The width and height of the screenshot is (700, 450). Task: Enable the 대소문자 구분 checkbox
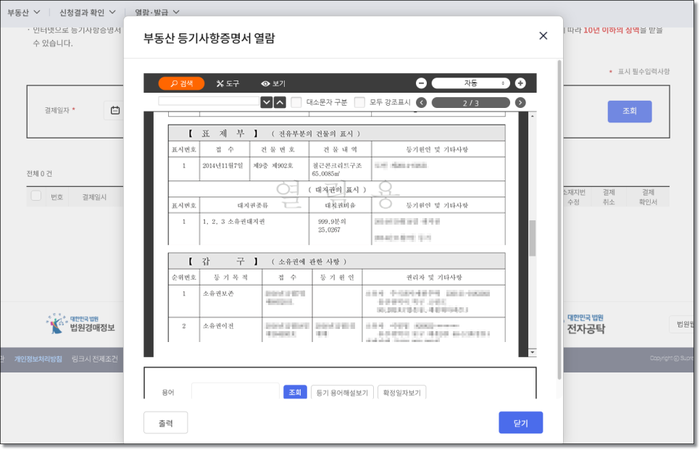296,102
